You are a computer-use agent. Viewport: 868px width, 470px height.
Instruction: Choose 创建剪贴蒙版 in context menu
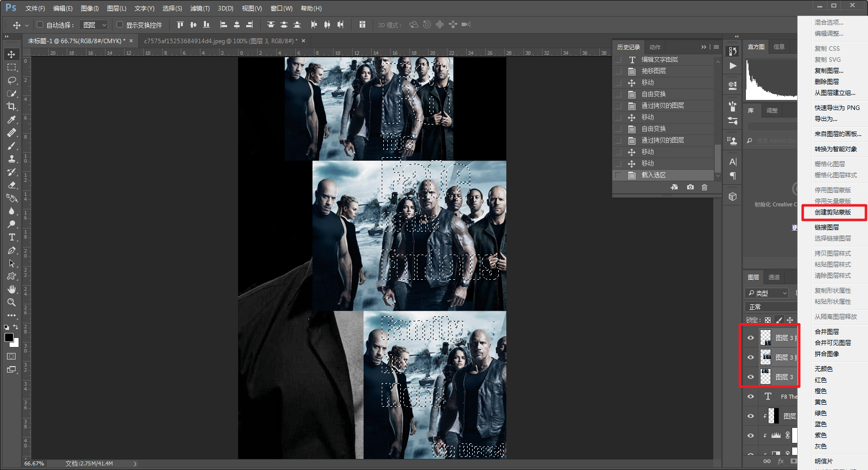[x=833, y=212]
